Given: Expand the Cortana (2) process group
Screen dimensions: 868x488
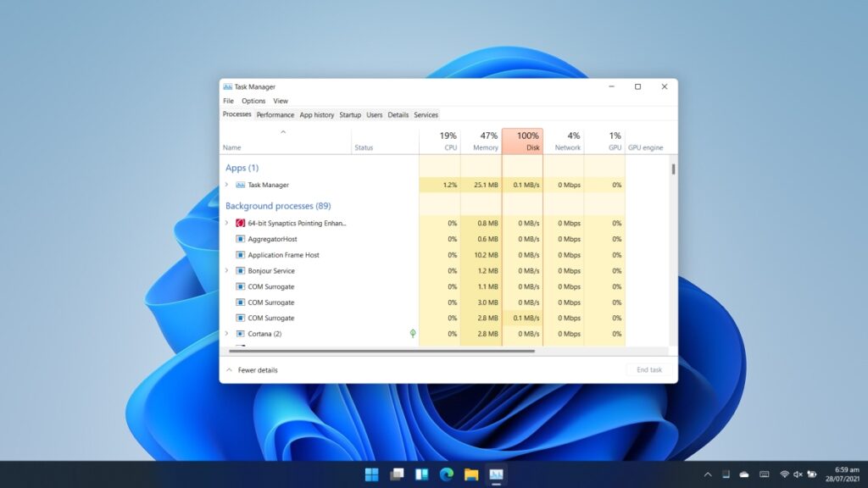Looking at the screenshot, I should coord(226,334).
